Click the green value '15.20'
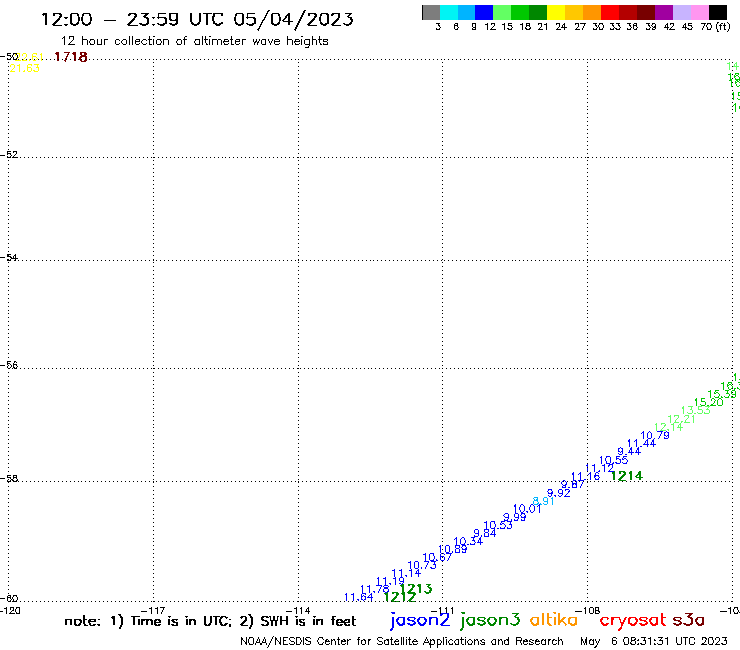Screen dimensions: 740x650 coord(708,402)
